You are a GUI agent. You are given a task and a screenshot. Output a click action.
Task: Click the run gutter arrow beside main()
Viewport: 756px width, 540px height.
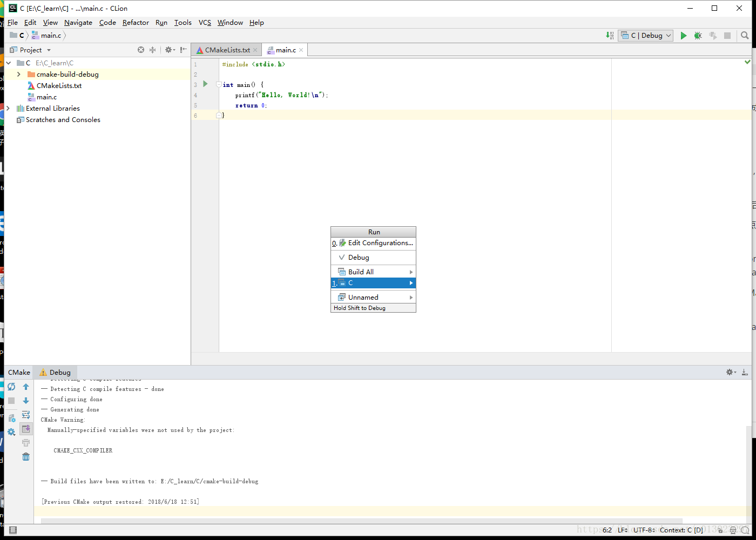tap(205, 84)
